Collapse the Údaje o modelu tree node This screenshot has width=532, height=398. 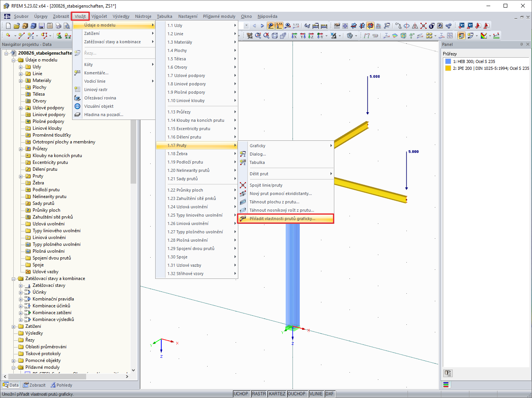(14, 60)
